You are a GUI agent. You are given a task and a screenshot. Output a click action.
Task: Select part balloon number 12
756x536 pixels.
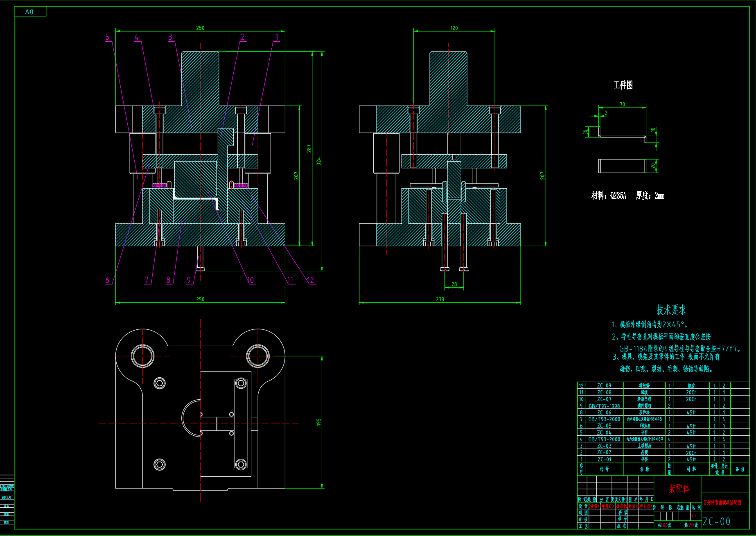(311, 280)
